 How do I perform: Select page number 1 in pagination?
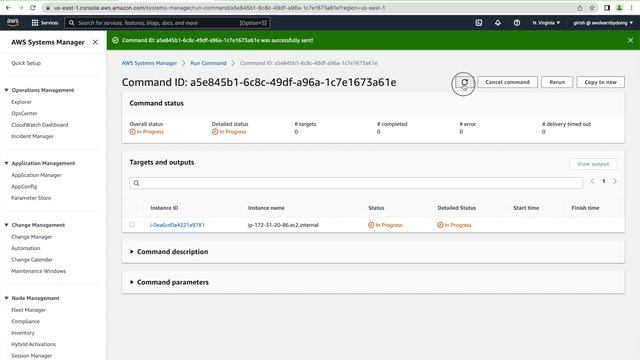[604, 181]
